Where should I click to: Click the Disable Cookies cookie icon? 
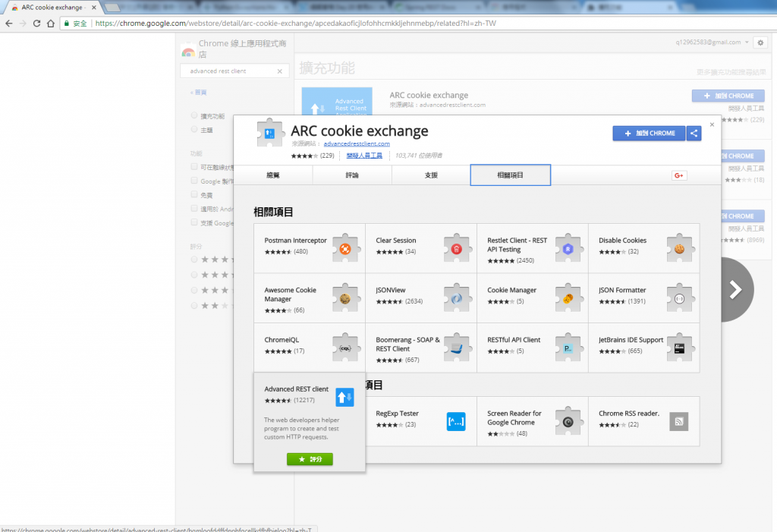click(679, 248)
